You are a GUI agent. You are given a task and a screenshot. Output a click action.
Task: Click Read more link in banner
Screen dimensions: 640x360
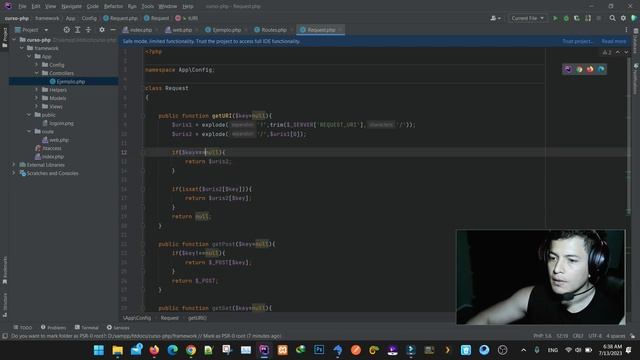click(x=613, y=41)
